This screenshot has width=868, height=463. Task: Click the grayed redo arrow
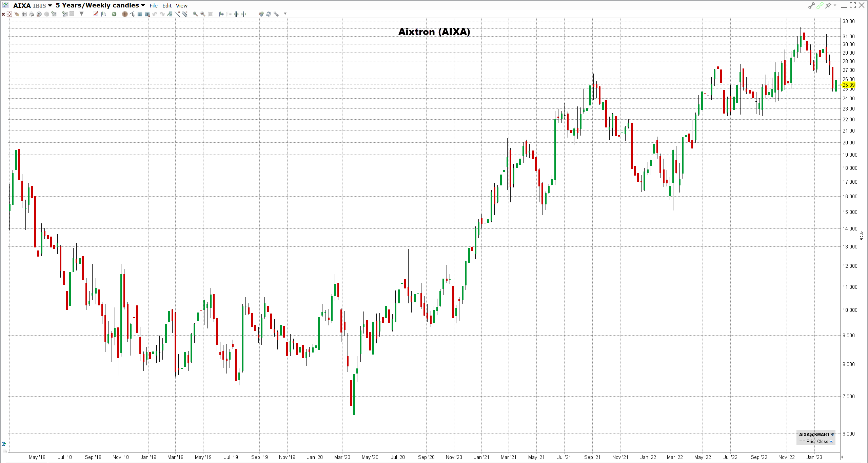coord(162,14)
